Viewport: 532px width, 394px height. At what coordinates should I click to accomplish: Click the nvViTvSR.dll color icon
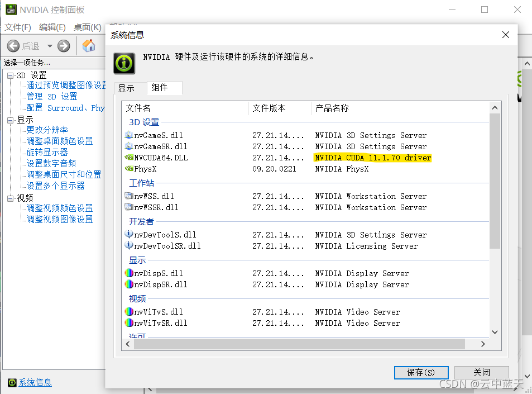[x=128, y=322]
